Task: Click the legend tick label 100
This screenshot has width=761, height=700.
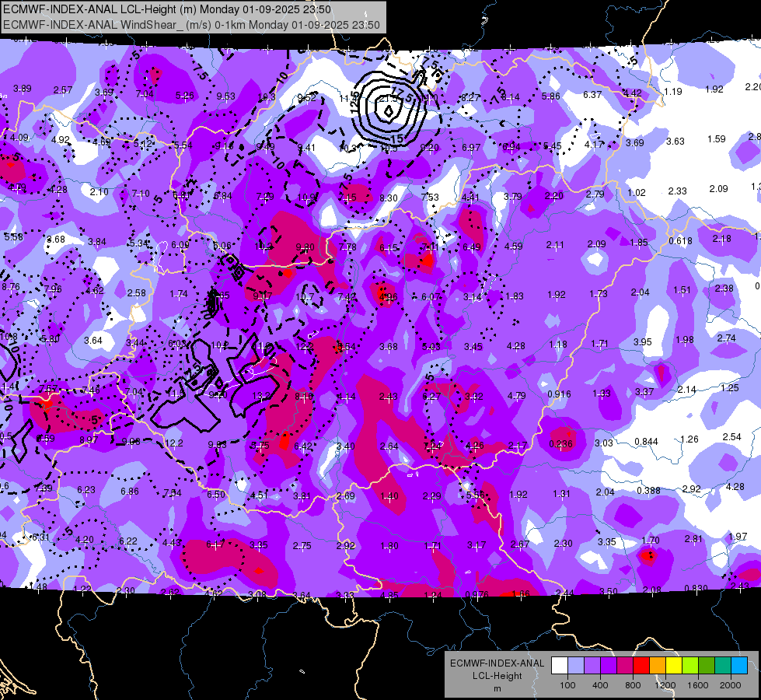Action: pyautogui.click(x=567, y=685)
